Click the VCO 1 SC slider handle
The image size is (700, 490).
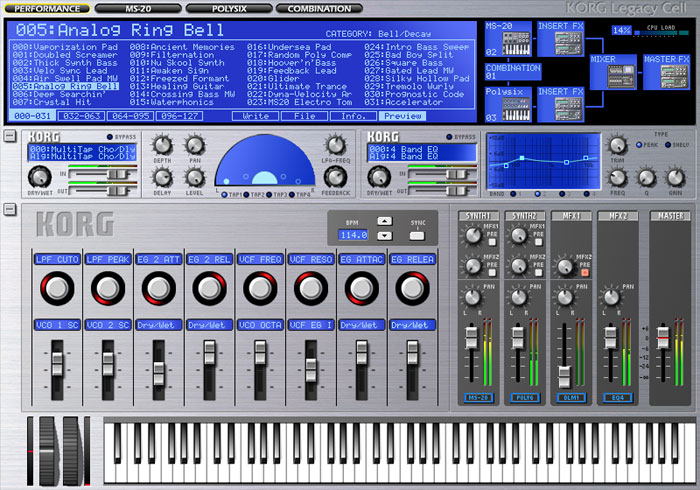[57, 364]
